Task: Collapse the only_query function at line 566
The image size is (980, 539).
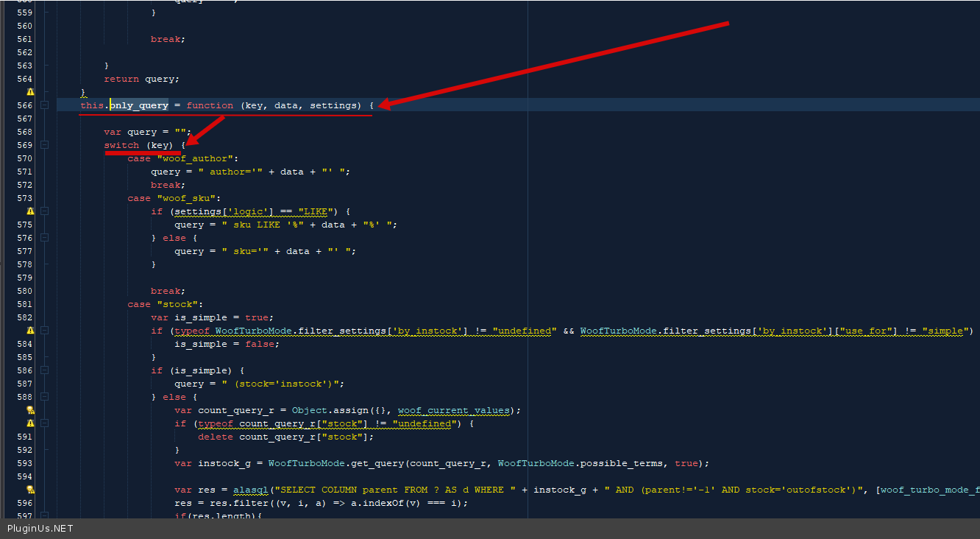Action: pos(44,105)
